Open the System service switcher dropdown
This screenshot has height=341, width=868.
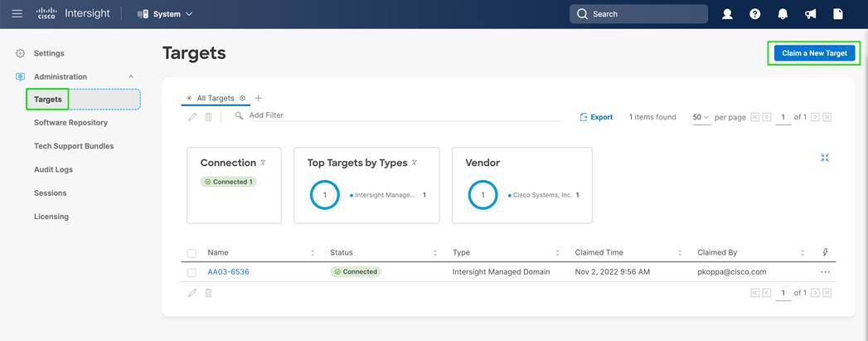point(165,14)
